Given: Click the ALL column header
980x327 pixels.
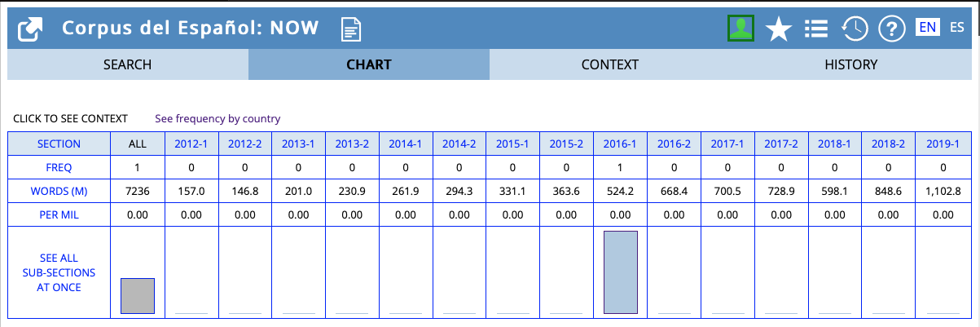Looking at the screenshot, I should tap(138, 144).
